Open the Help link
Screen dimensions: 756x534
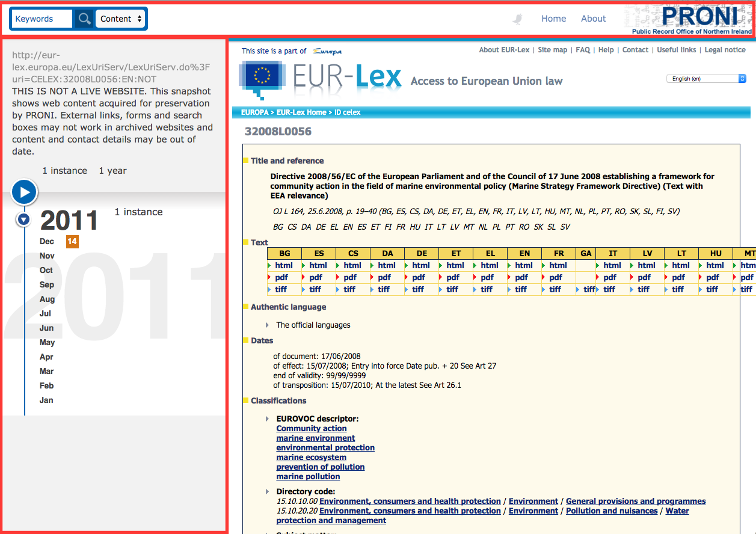pyautogui.click(x=606, y=50)
